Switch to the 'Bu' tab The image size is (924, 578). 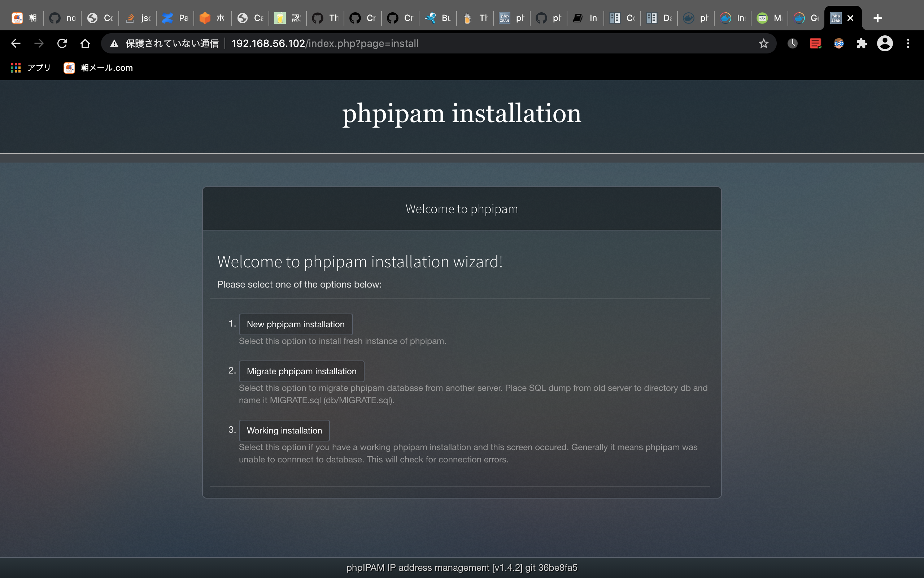pos(437,18)
